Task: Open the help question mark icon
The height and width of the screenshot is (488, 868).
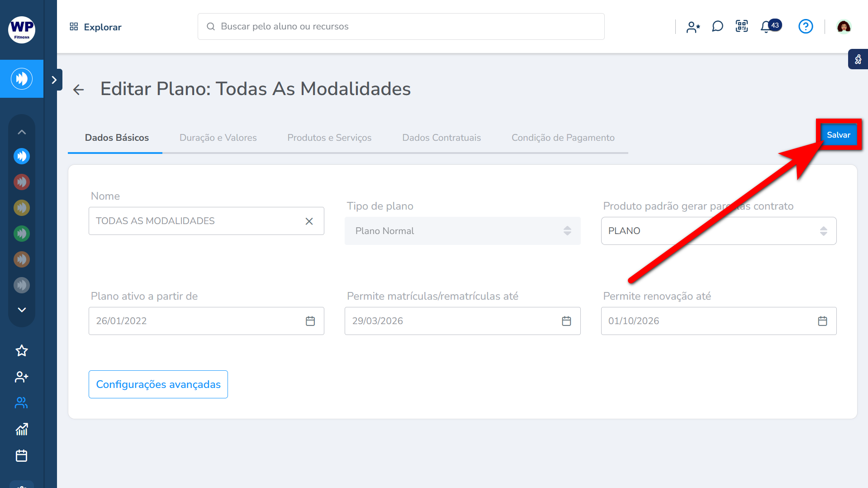Action: (x=806, y=27)
